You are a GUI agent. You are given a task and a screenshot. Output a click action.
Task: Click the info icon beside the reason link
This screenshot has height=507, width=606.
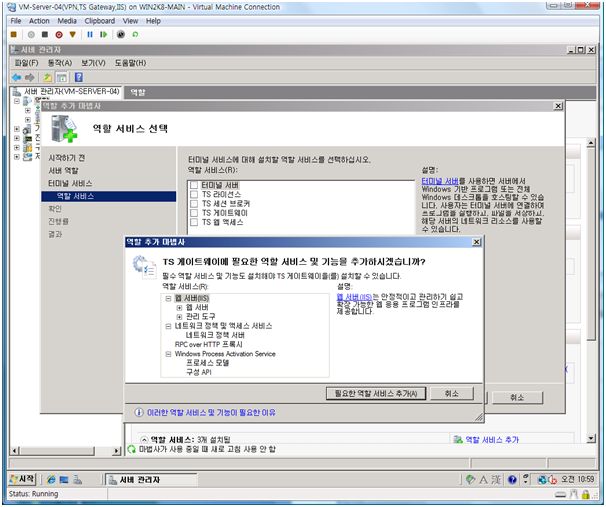pyautogui.click(x=139, y=412)
